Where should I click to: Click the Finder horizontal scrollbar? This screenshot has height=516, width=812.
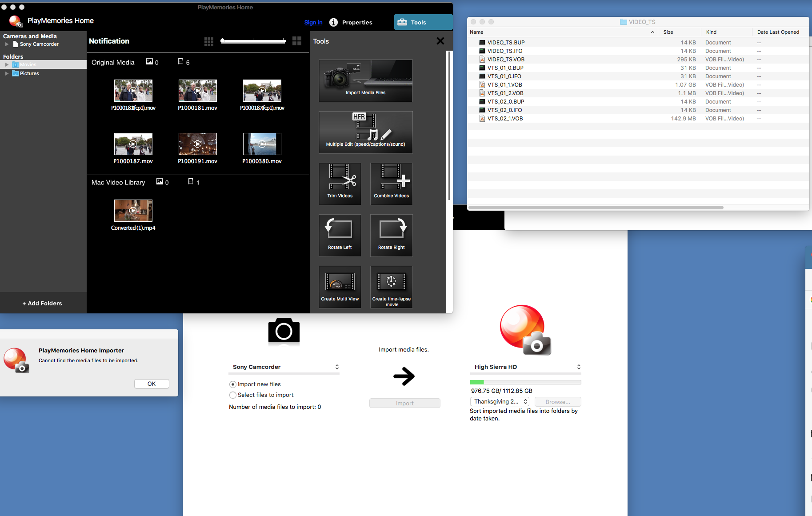[596, 208]
